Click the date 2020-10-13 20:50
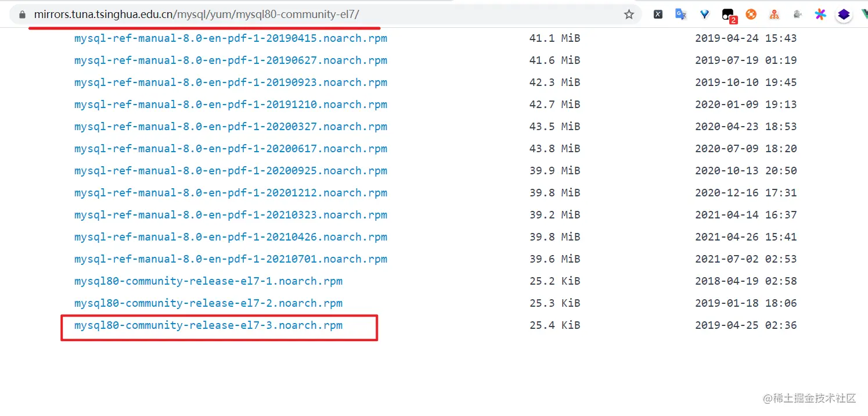868x416 pixels. click(745, 171)
